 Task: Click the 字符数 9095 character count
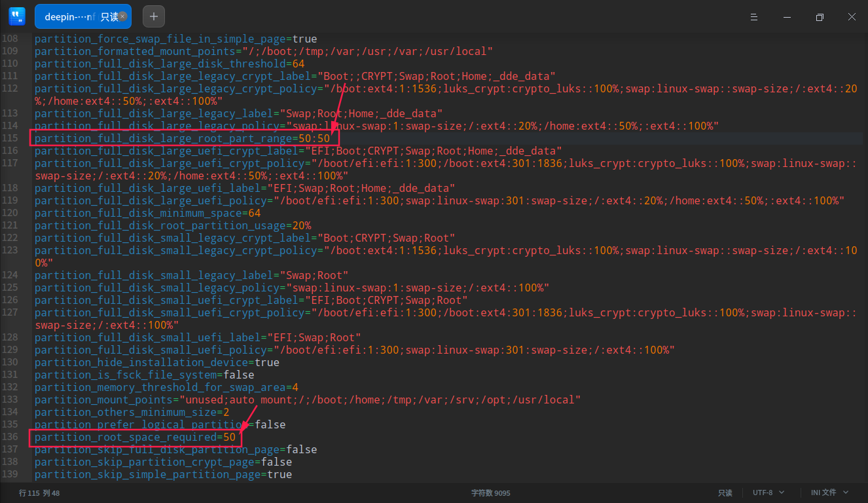pyautogui.click(x=490, y=492)
